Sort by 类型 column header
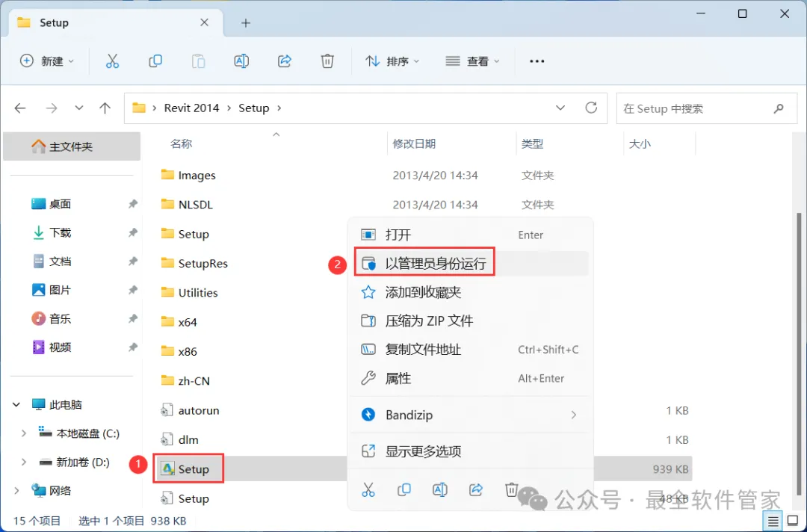 [532, 144]
